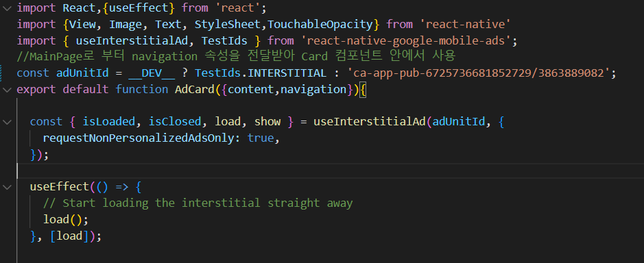Click the requestNonPersonalizedAdsOnly option key
Image resolution: width=644 pixels, height=263 pixels.
139,138
